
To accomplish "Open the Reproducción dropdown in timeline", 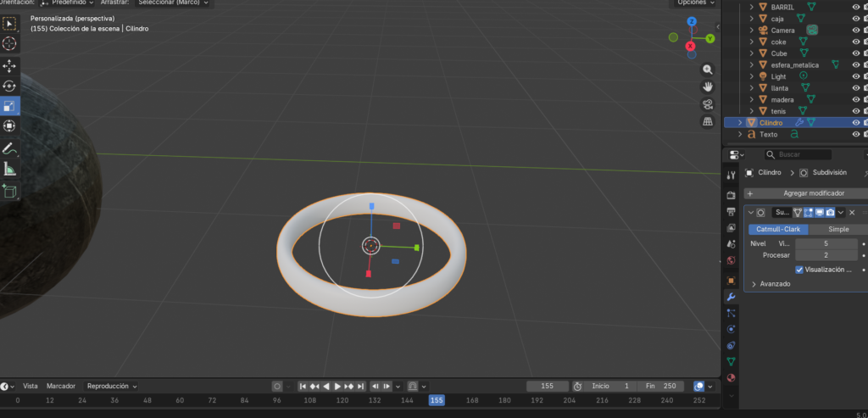I will [112, 386].
